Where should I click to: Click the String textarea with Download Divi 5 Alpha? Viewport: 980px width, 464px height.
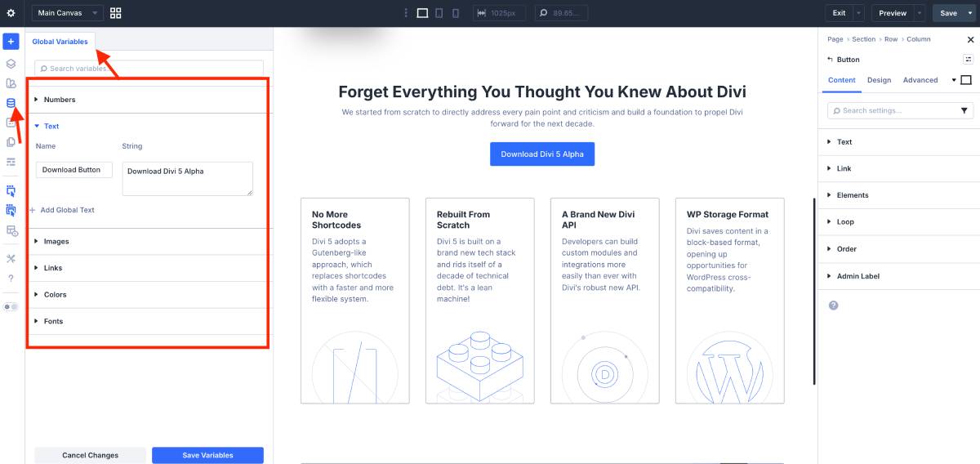187,178
